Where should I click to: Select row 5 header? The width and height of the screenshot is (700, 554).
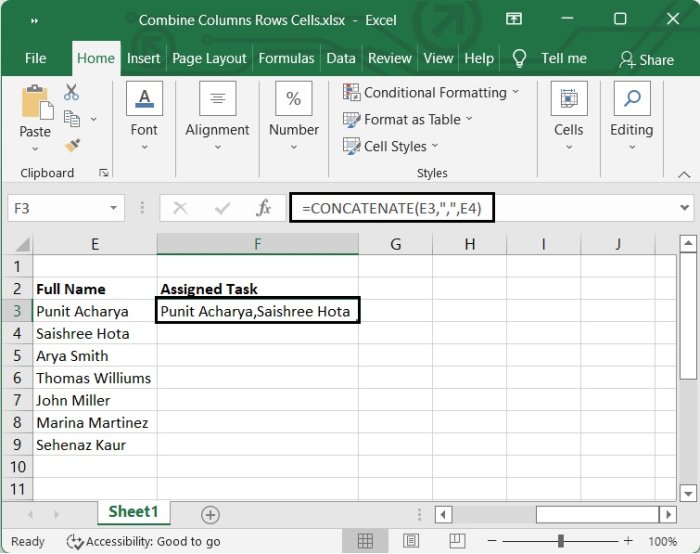point(17,356)
